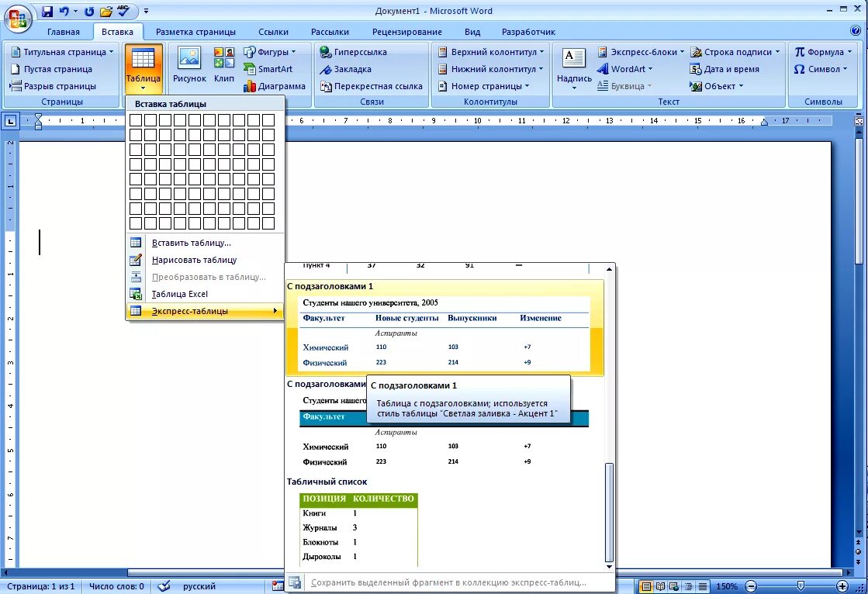The height and width of the screenshot is (594, 868).
Task: Open a file with the folder icon
Action: pos(105,11)
